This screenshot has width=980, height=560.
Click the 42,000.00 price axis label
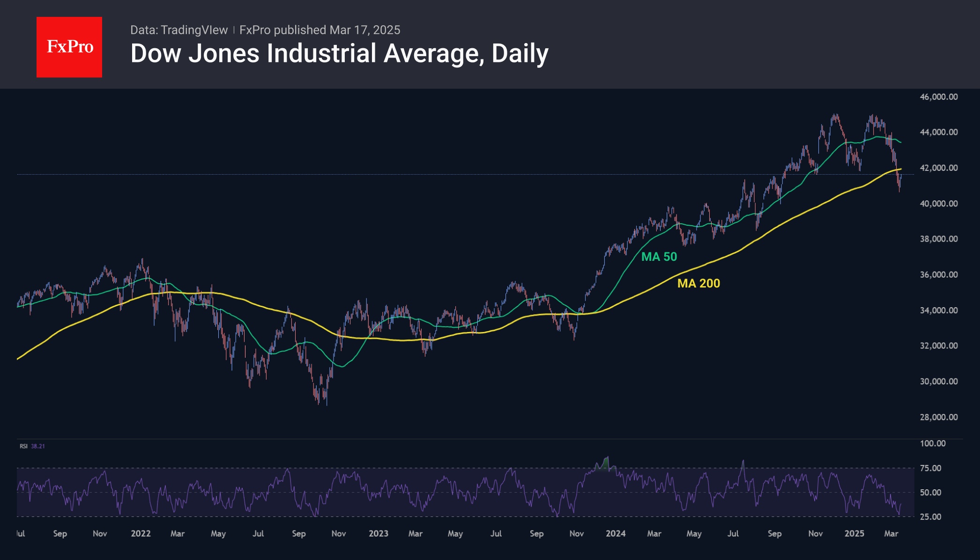(939, 168)
